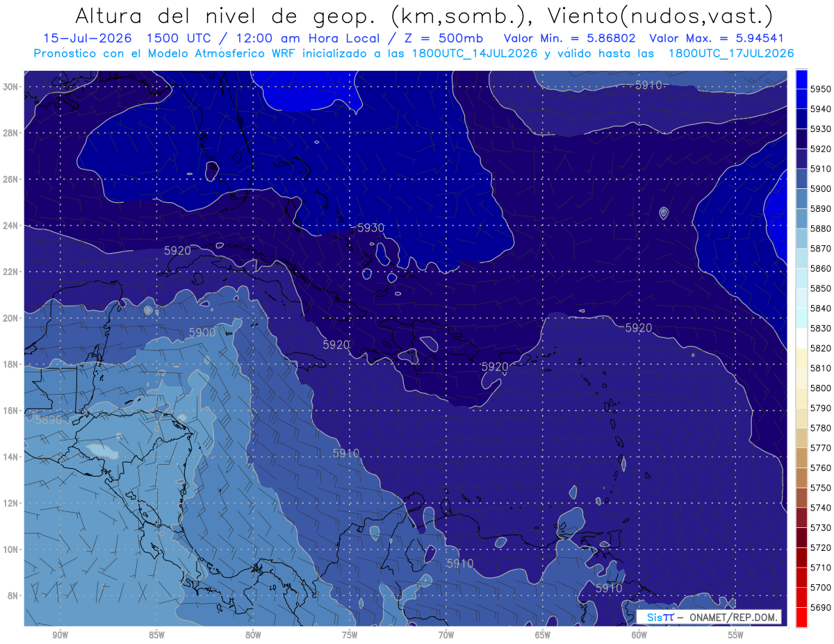Viewport: 834px width, 644px height.
Task: Click the '5950' value in the color legend
Action: (821, 90)
